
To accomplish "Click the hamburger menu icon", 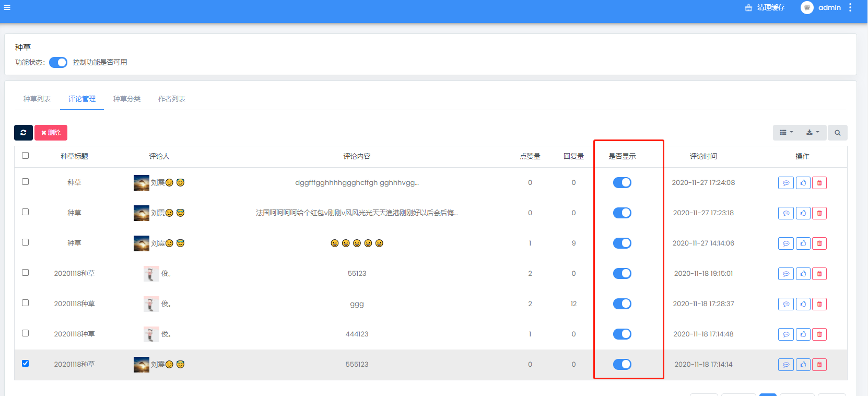I will coord(7,7).
